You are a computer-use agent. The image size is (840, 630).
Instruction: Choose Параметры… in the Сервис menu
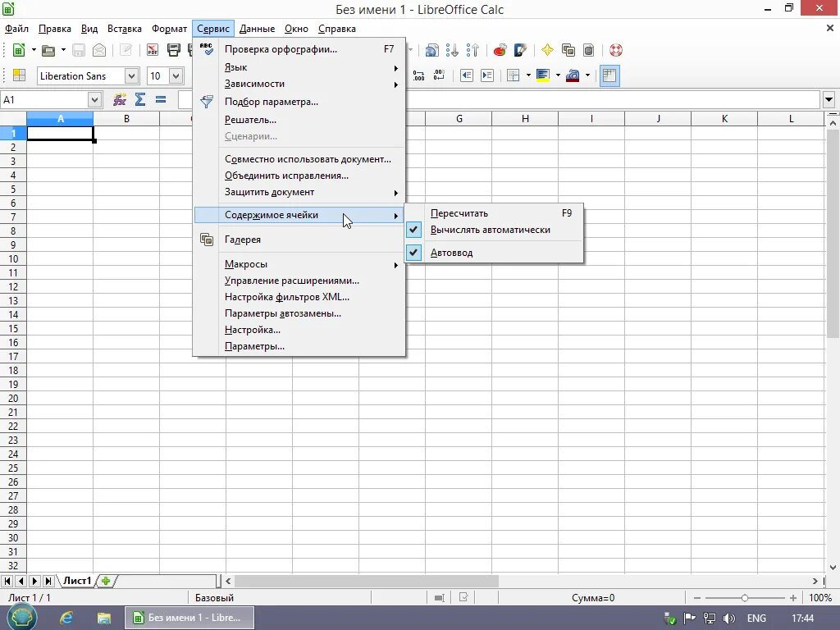point(299,347)
